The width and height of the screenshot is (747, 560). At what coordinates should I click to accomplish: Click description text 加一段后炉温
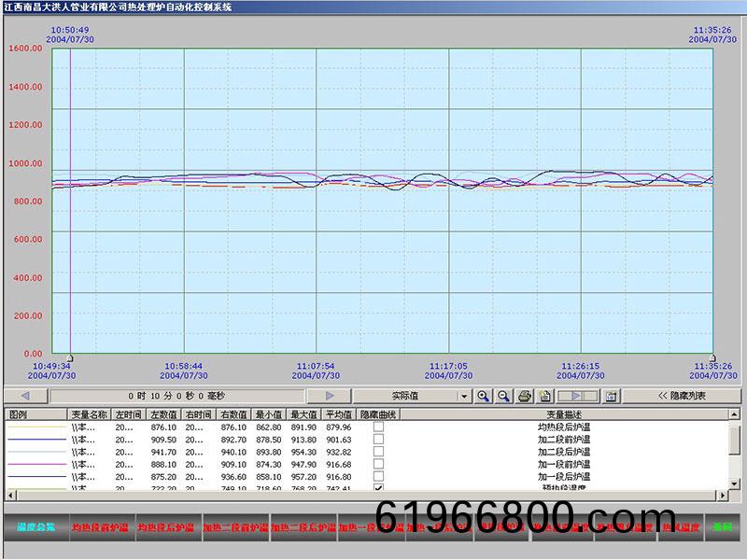coord(564,477)
